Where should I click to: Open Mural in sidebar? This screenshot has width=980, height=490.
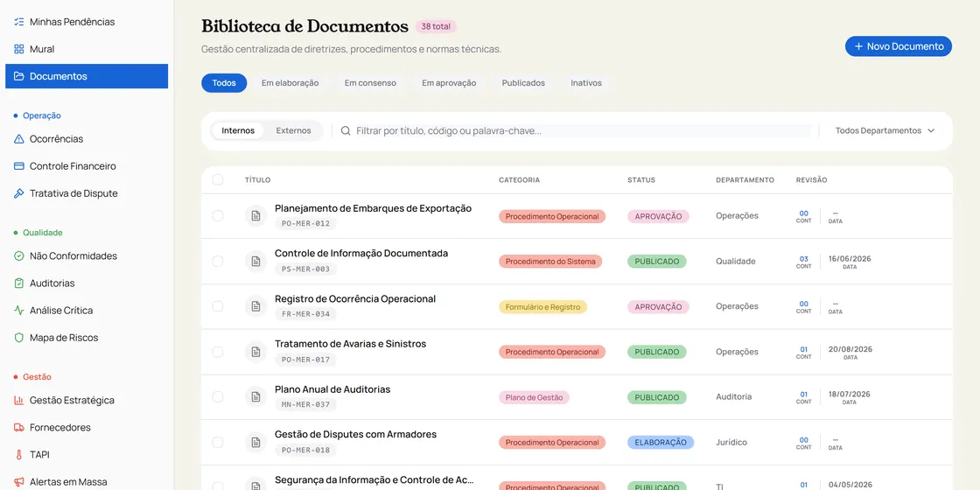[87, 49]
